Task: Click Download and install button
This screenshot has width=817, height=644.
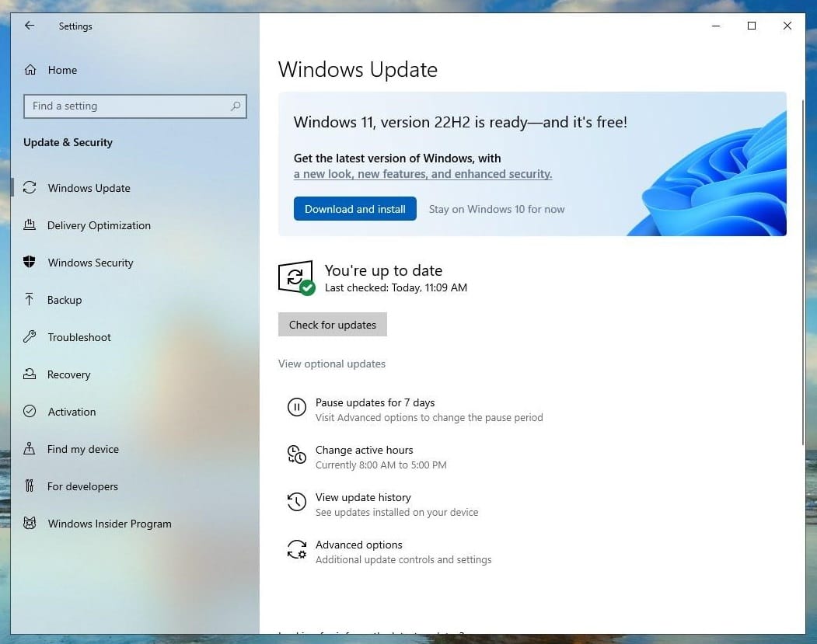Action: click(x=354, y=209)
